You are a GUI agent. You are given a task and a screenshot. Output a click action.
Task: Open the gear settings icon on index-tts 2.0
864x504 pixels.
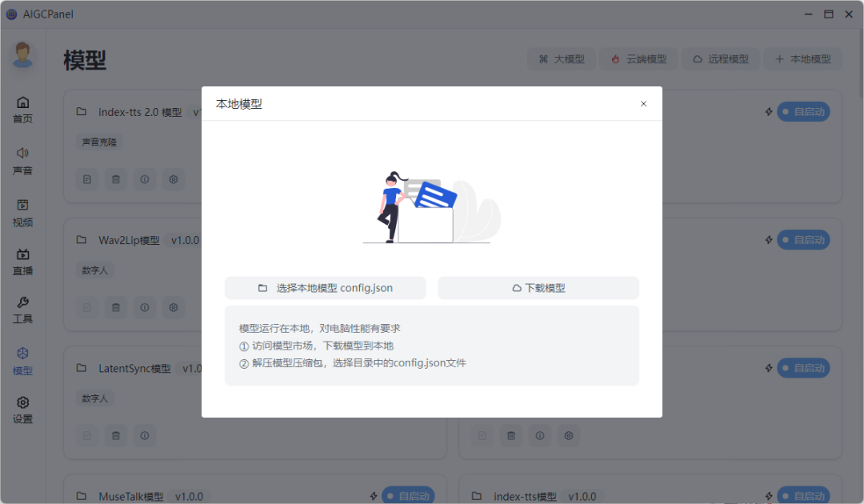pyautogui.click(x=173, y=178)
